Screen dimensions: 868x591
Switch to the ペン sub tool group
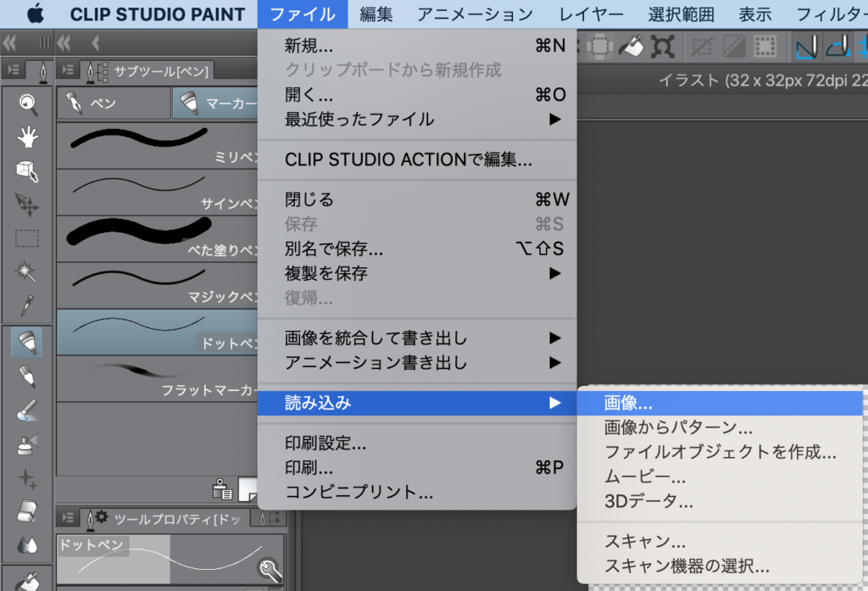[x=114, y=103]
